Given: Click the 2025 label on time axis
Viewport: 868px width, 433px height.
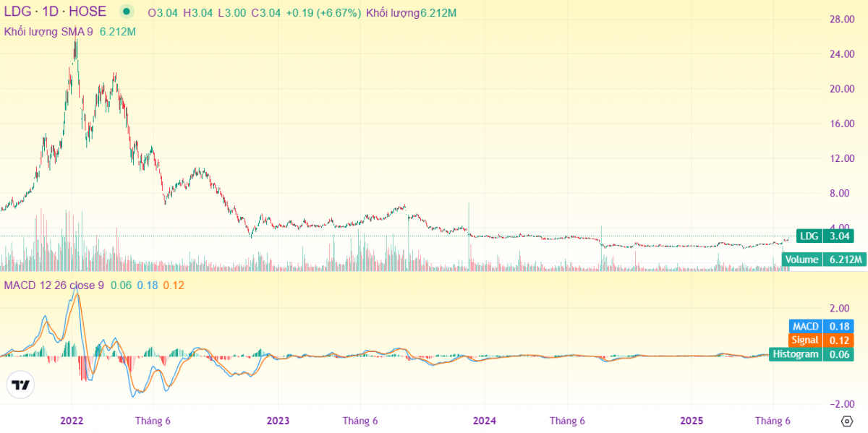Looking at the screenshot, I should (x=692, y=421).
